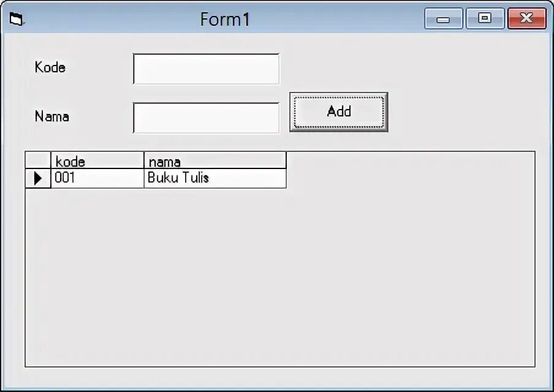The image size is (554, 392).
Task: Click the Buku Tulis cell
Action: coord(214,178)
